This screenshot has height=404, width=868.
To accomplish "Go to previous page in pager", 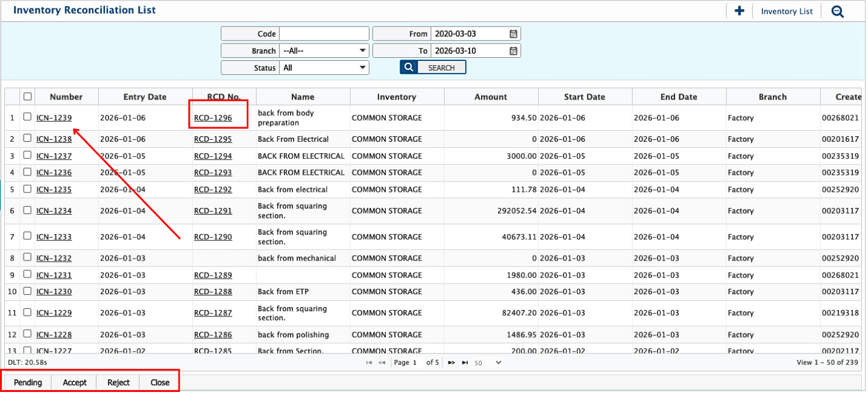I will 382,362.
